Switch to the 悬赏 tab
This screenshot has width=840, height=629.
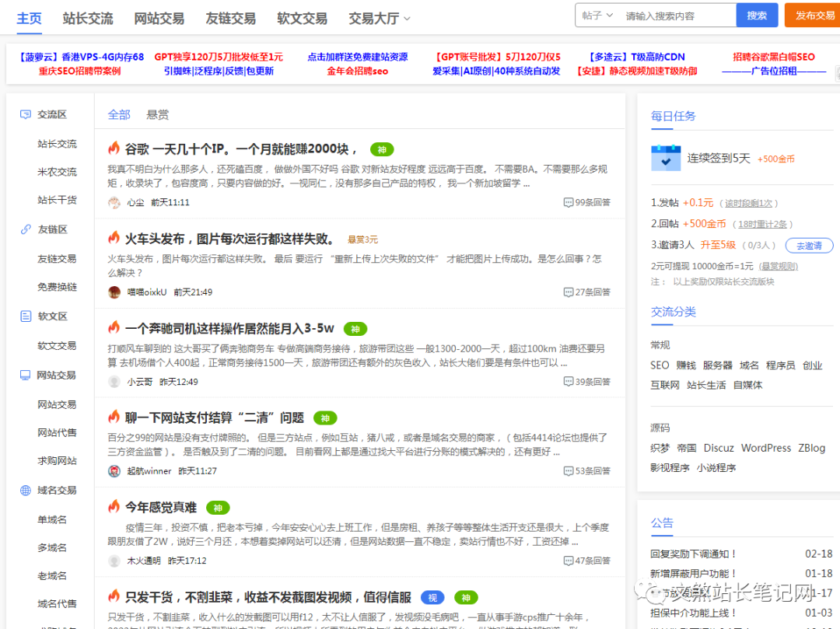(x=157, y=114)
